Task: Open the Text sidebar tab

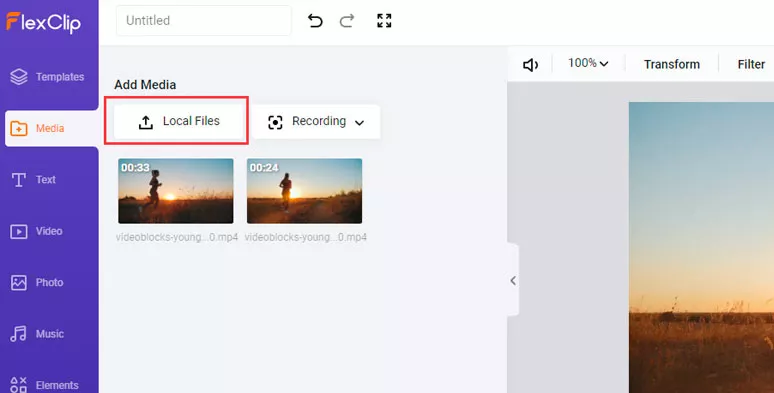Action: [34, 180]
